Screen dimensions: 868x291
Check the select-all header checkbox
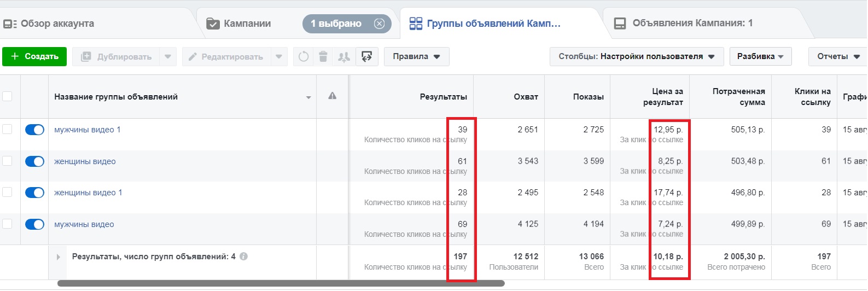click(7, 96)
